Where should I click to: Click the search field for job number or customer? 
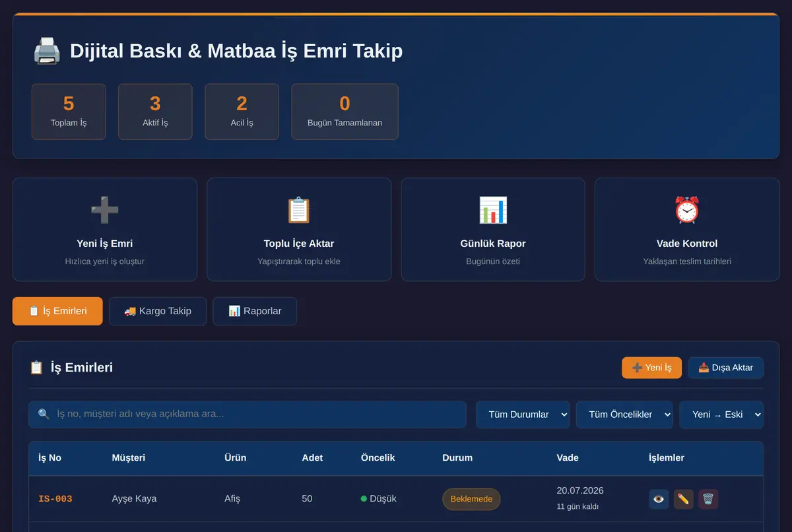click(247, 415)
